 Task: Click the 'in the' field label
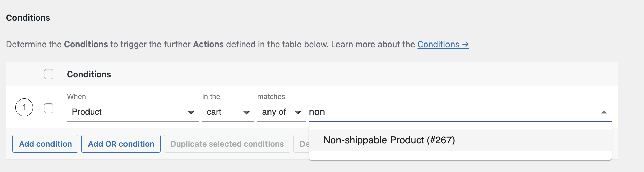(x=211, y=97)
